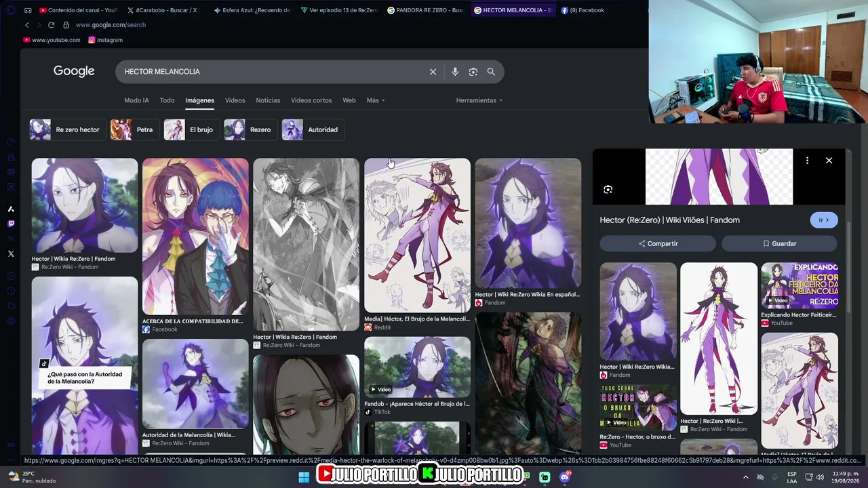This screenshot has height=488, width=868.
Task: Open the Tudo Sobre Hector YouTube video
Action: click(x=638, y=407)
